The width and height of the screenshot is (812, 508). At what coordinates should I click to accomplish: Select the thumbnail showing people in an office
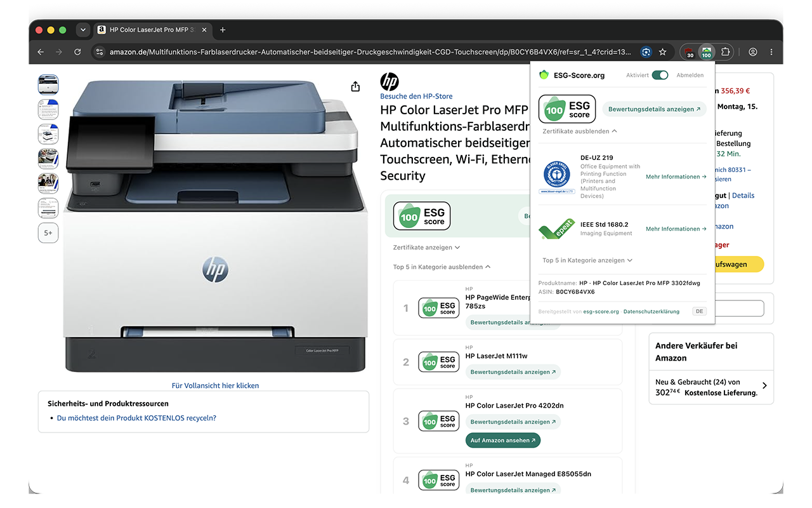click(x=48, y=184)
